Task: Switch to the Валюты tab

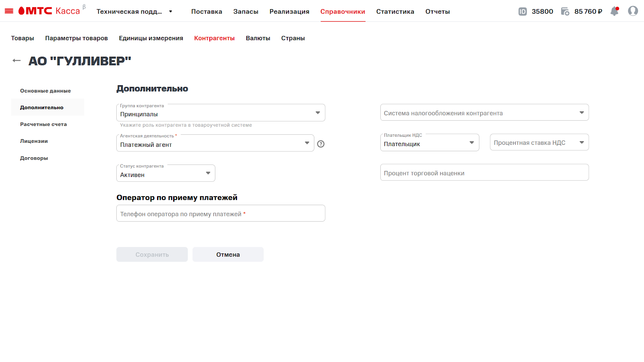Action: pos(258,38)
